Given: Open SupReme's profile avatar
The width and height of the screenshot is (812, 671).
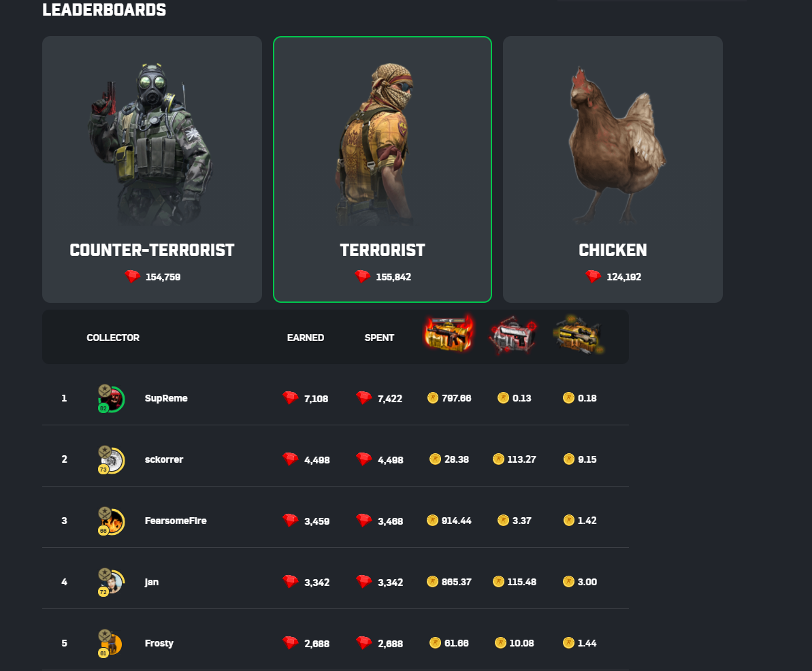Looking at the screenshot, I should pos(111,399).
